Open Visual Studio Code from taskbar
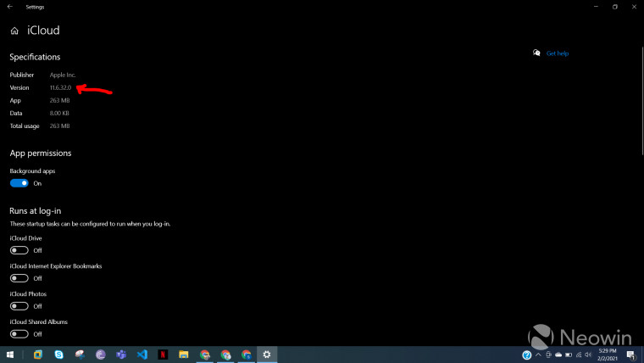This screenshot has height=363, width=644. coord(142,355)
